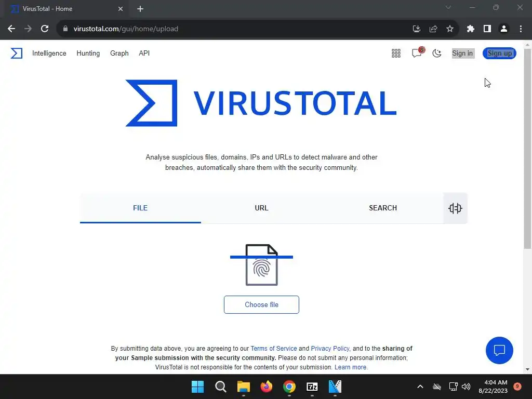The image size is (532, 399).
Task: Open the Hunting menu item
Action: [88, 54]
